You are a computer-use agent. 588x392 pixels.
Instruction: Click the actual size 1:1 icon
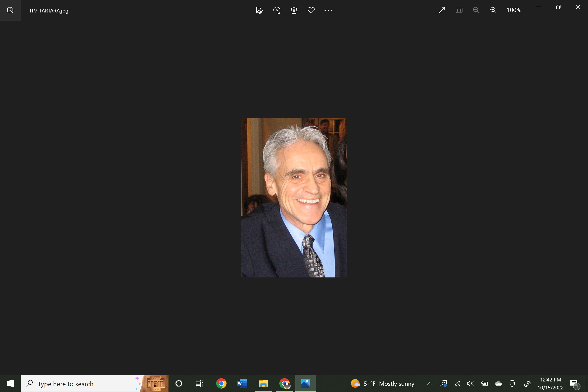(459, 10)
